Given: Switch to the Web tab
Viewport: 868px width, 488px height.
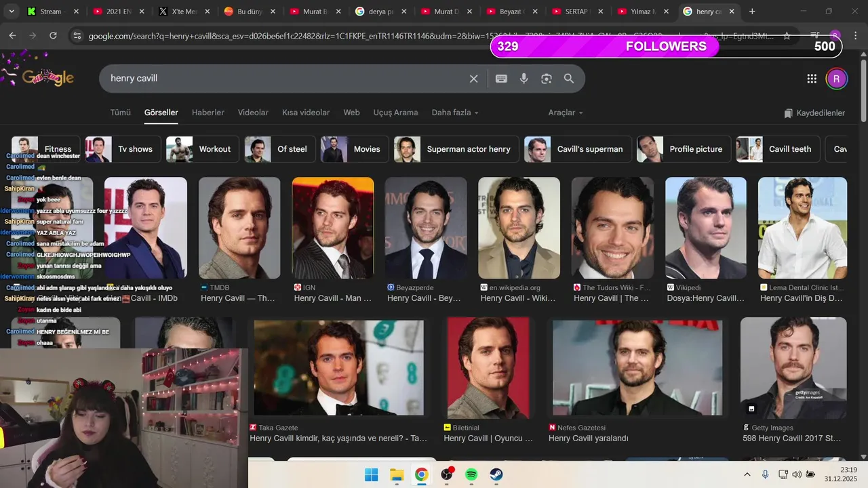Looking at the screenshot, I should pyautogui.click(x=351, y=113).
